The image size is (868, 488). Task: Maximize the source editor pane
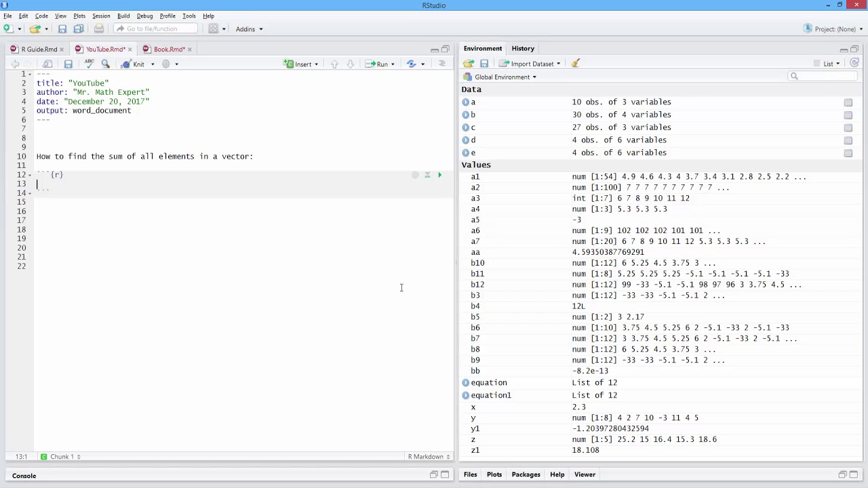pyautogui.click(x=446, y=49)
